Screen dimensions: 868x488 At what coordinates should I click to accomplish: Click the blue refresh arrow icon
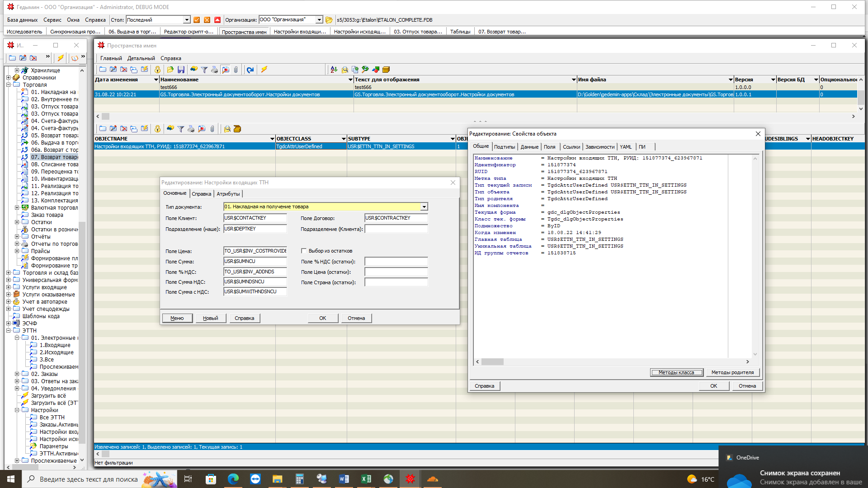[x=250, y=70]
